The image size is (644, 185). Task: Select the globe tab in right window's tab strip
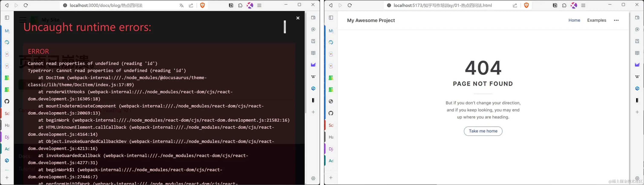[331, 101]
